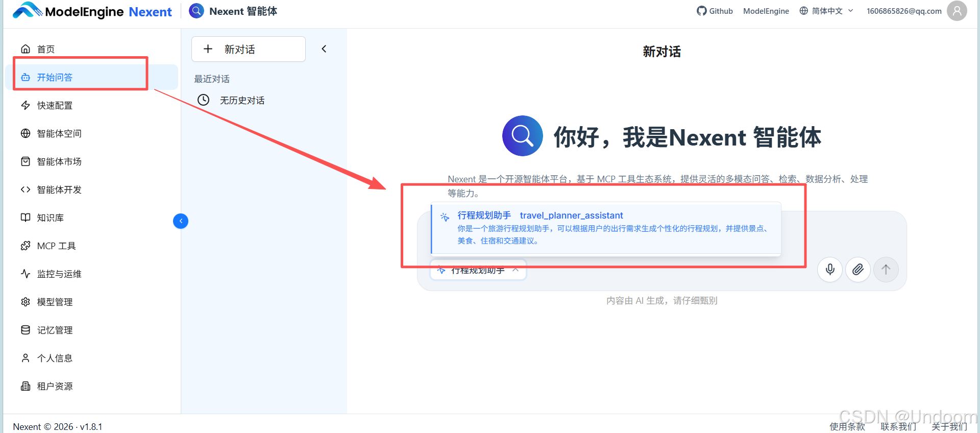Click the ModelEngine Nexent logo
This screenshot has height=433, width=980.
click(92, 11)
